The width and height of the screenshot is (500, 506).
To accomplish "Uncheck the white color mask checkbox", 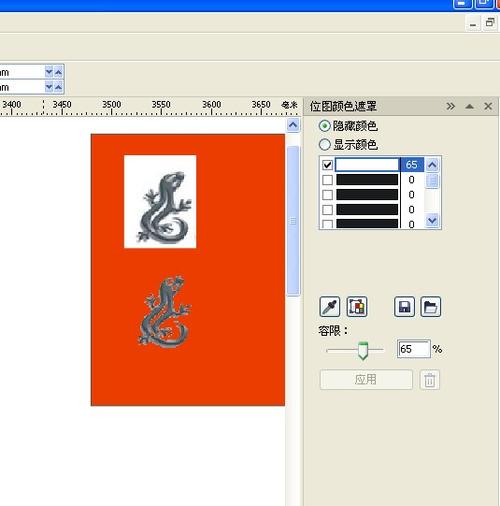I will coord(327,165).
